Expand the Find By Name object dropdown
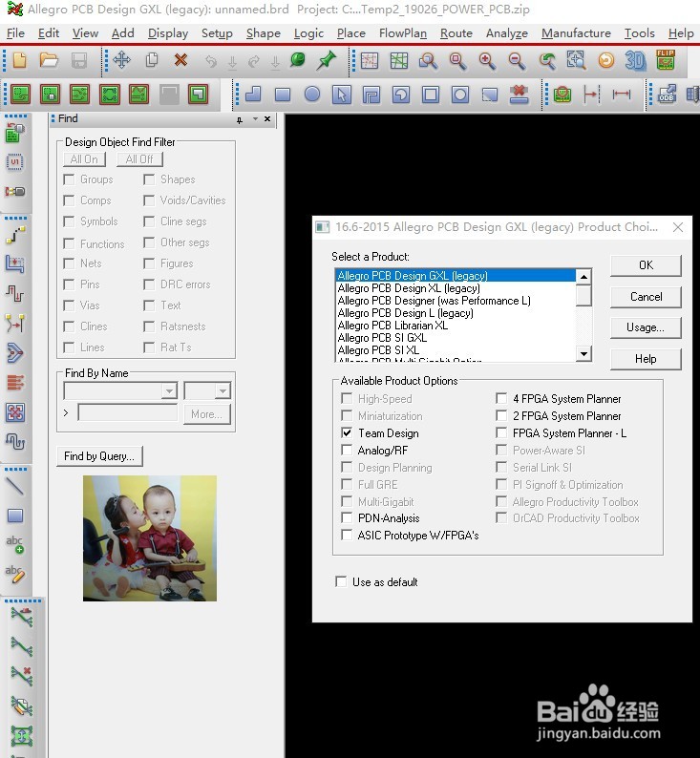This screenshot has width=700, height=758. tap(169, 390)
